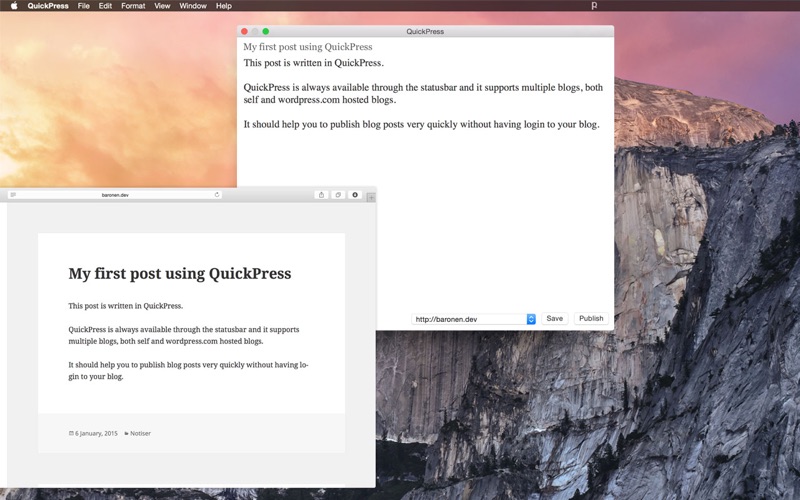The image size is (800, 500).
Task: Click the folder icon beside Notiser
Action: click(x=127, y=433)
